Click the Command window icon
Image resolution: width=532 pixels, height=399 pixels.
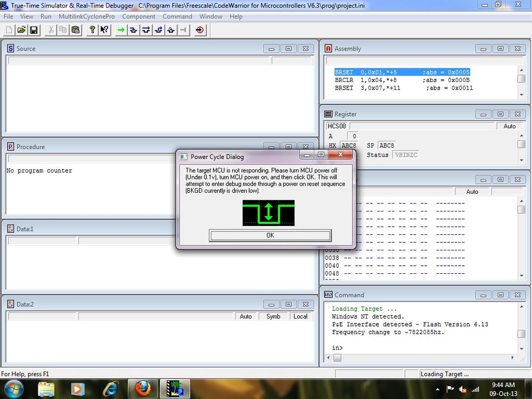click(x=328, y=295)
